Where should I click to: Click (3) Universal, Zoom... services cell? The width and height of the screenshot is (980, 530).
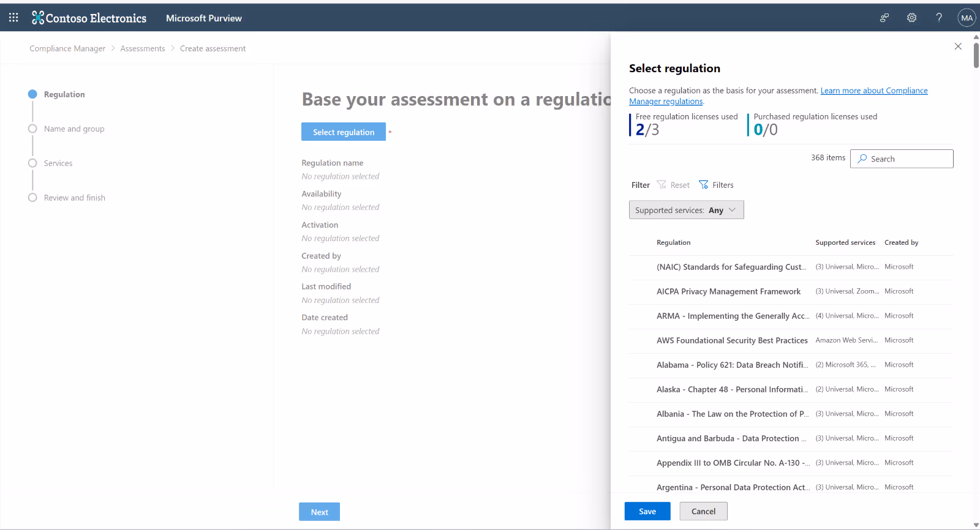(x=847, y=291)
